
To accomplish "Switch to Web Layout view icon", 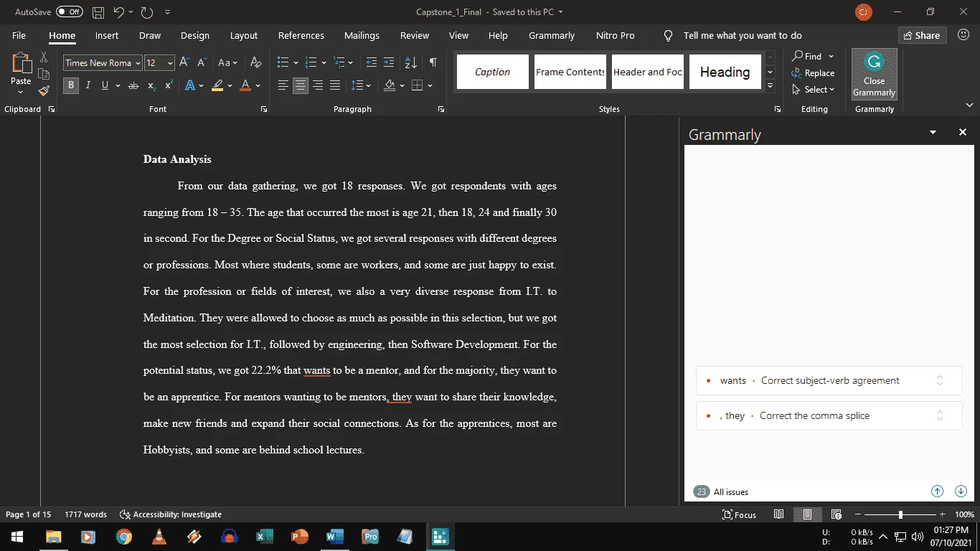I will pos(836,514).
